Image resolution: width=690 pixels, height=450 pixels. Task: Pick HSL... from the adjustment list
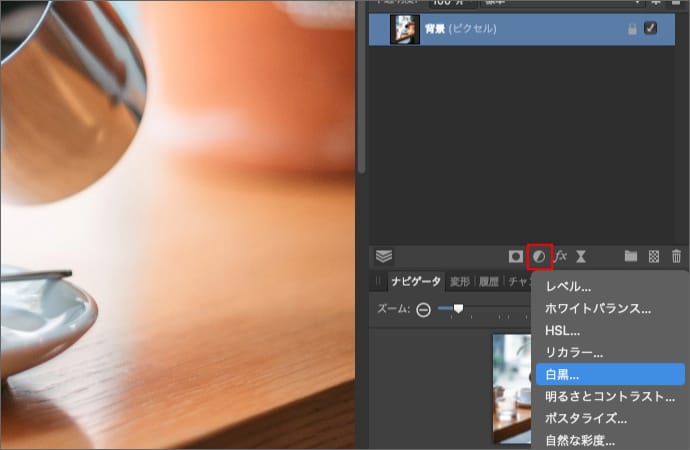[562, 330]
